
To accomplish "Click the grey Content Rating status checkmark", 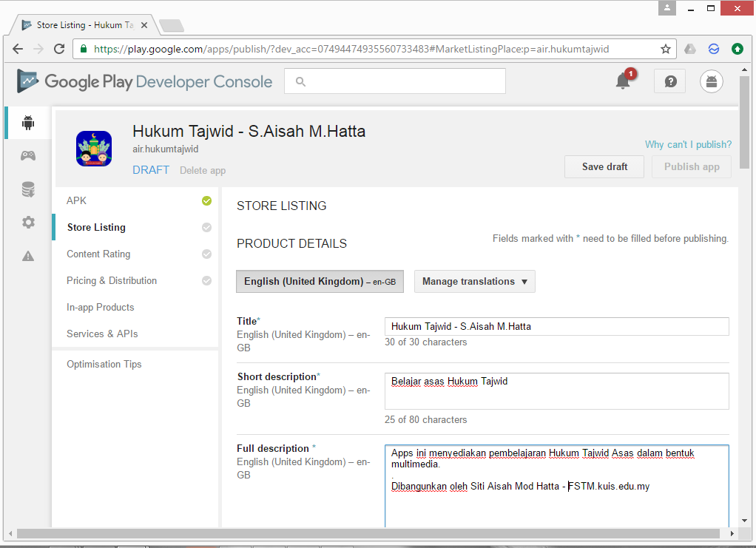I will coord(206,254).
